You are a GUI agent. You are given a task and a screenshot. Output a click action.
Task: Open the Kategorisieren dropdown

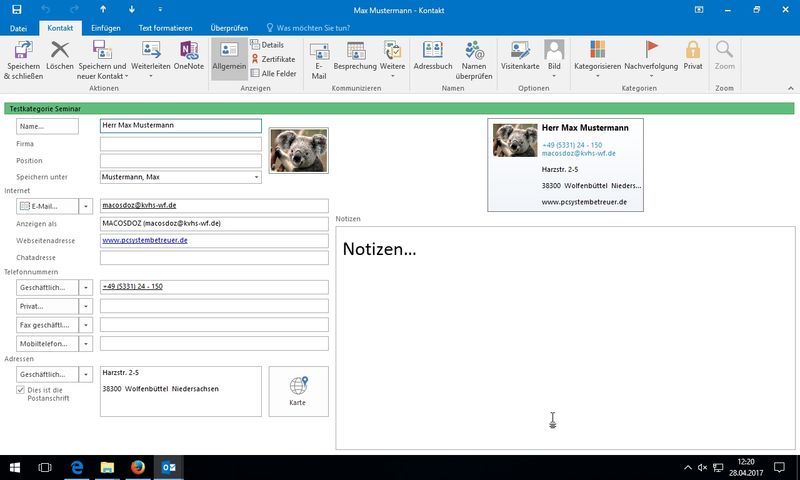[x=597, y=50]
